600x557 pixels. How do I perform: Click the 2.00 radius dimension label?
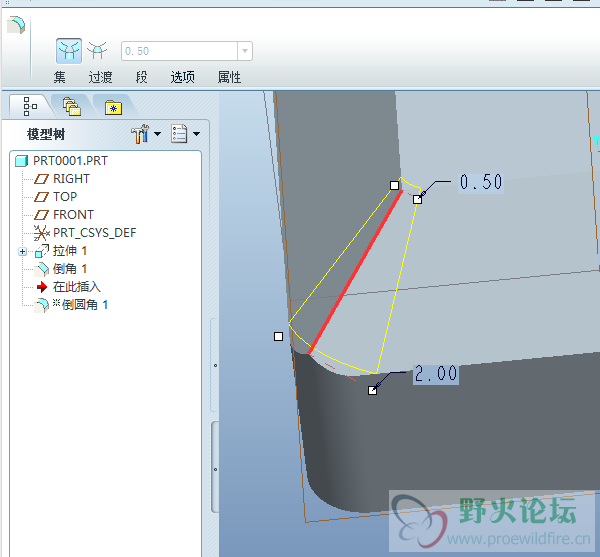[x=436, y=374]
